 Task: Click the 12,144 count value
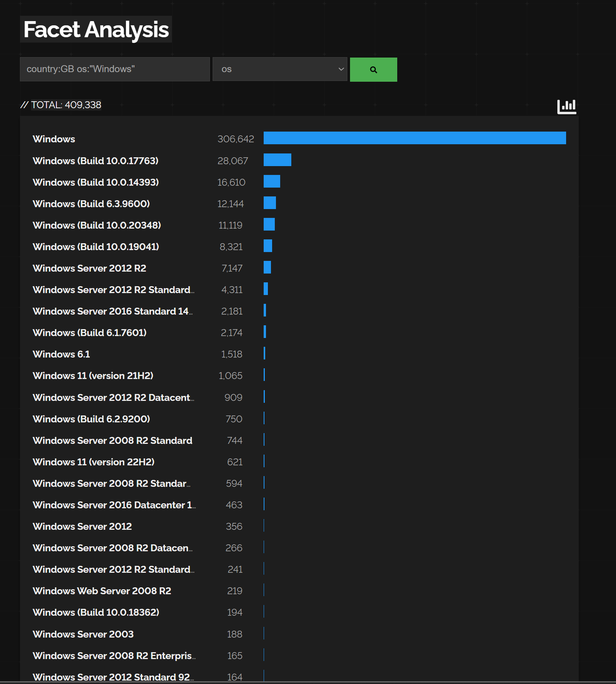[230, 204]
